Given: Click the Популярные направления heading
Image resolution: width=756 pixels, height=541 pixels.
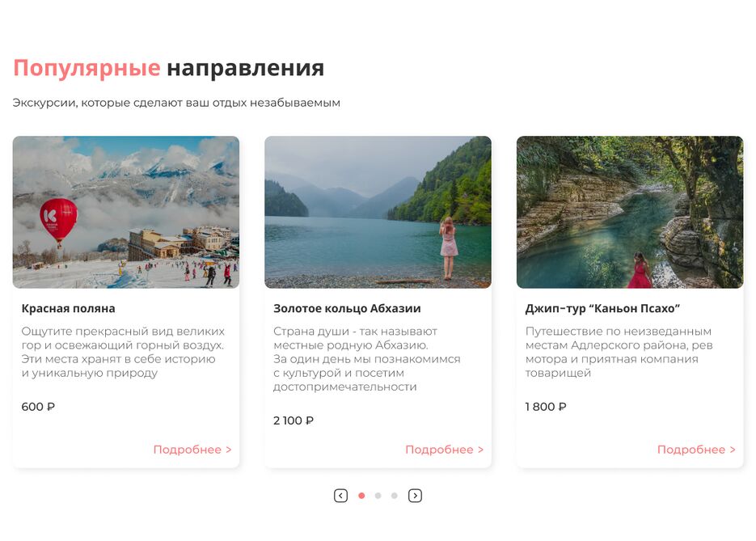Looking at the screenshot, I should click(x=169, y=67).
